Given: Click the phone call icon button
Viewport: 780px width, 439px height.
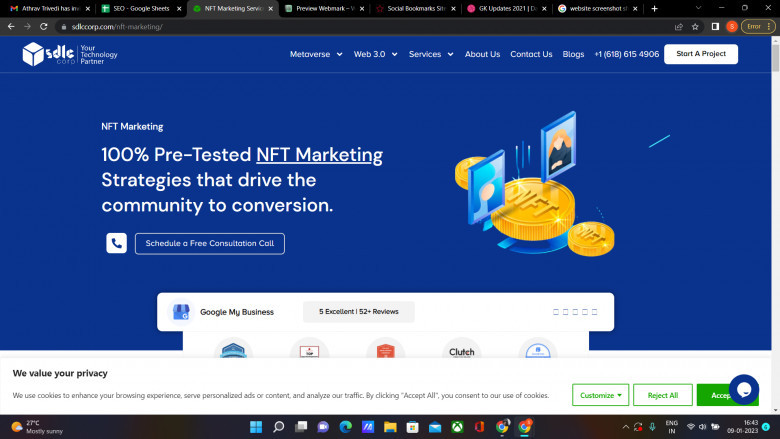Looking at the screenshot, I should (116, 243).
